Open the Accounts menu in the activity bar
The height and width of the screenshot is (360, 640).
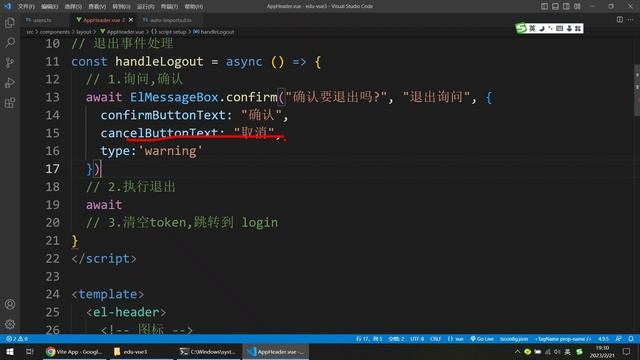[x=10, y=304]
